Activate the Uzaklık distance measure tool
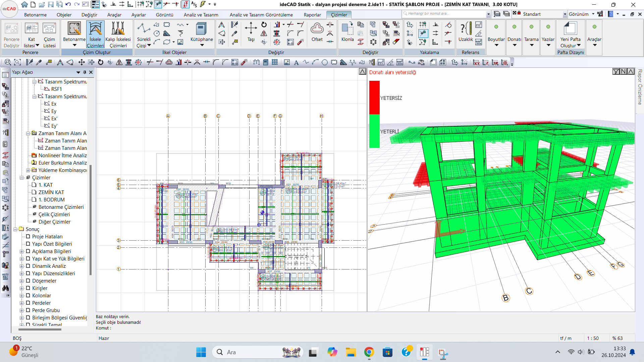The height and width of the screenshot is (362, 644). tap(466, 32)
